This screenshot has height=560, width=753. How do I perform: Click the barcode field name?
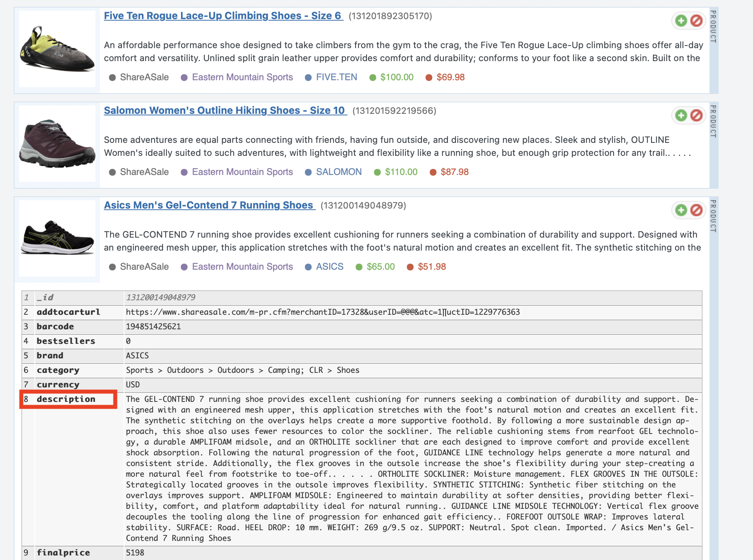(x=55, y=327)
